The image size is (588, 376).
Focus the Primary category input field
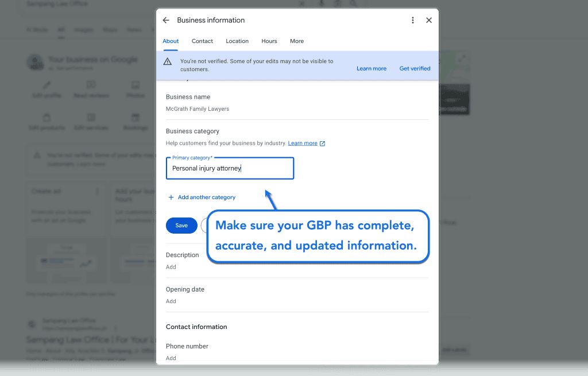pyautogui.click(x=230, y=168)
